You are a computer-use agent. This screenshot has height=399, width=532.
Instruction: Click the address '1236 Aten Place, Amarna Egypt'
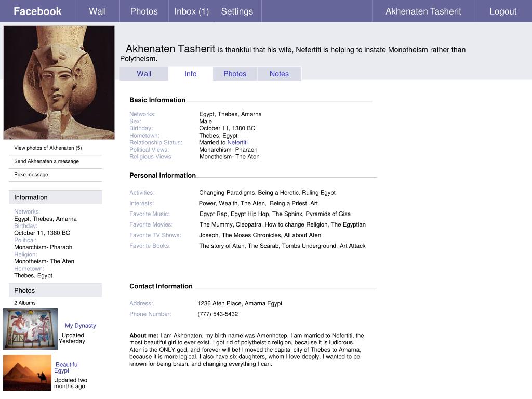[x=240, y=303]
